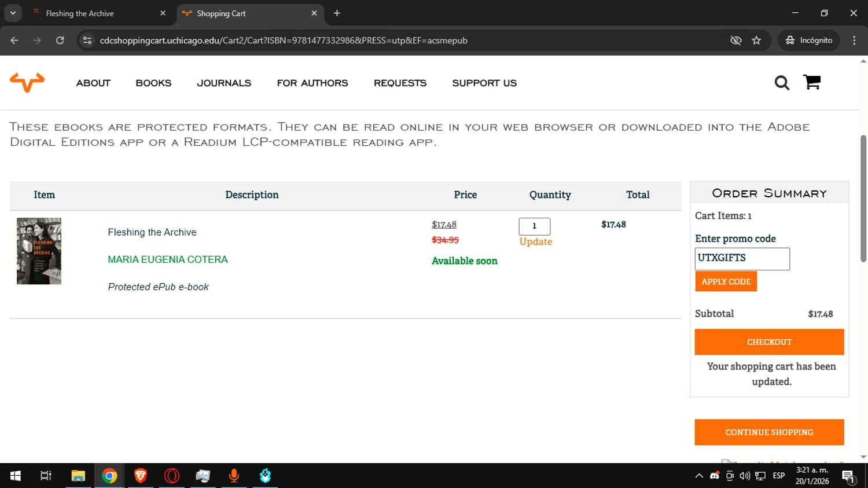Viewport: 868px width, 488px height.
Task: Open the Chrome three-dot menu
Action: 854,41
